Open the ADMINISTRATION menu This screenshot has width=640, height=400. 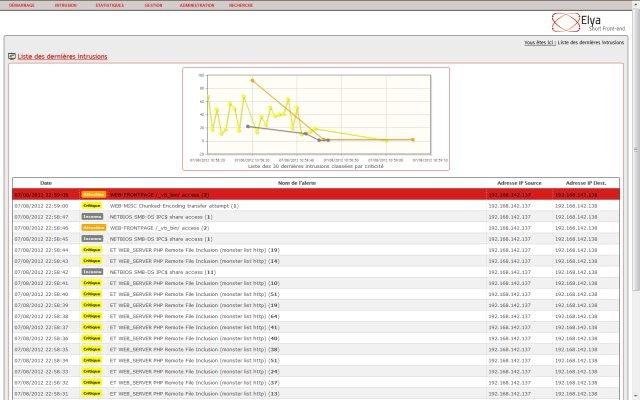[197, 5]
